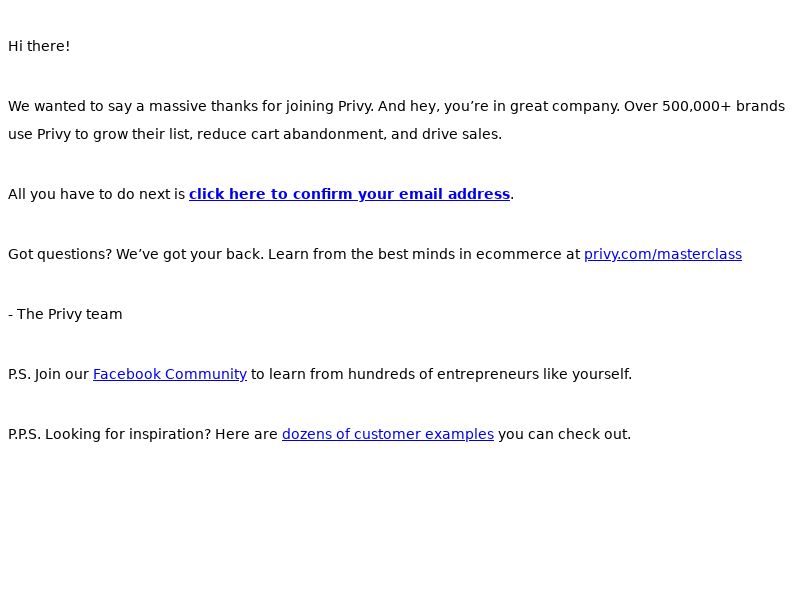This screenshot has width=800, height=600.
Task: Open the privy.com/masterclass link
Action: pos(663,254)
